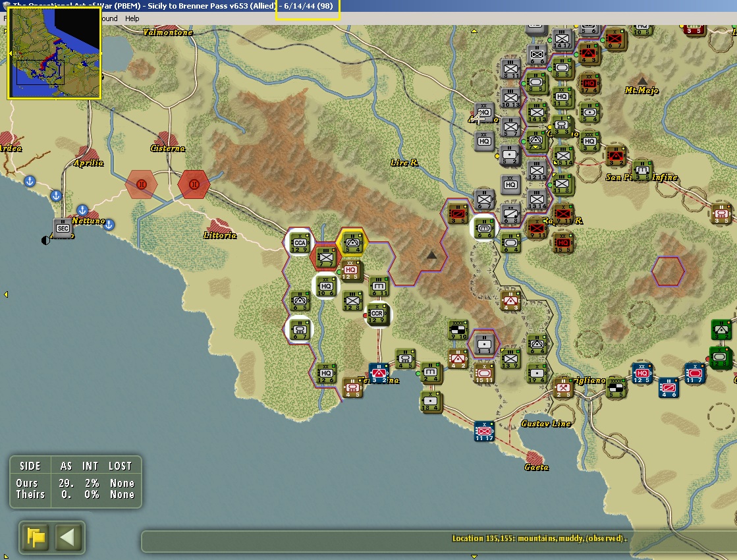Select the green 6-11 regiment unit

tap(379, 287)
